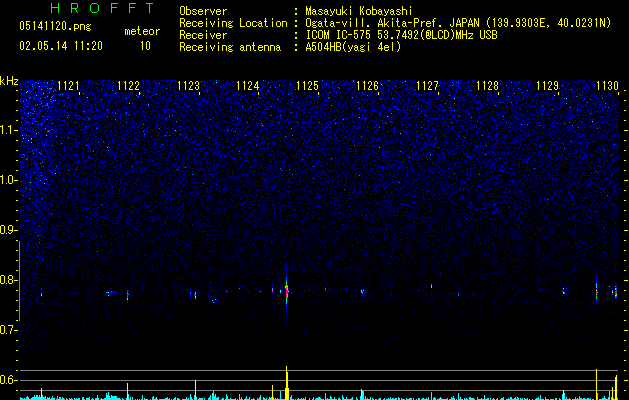
Task: Click the 1.1 kHz axis label
Action: 9,130
